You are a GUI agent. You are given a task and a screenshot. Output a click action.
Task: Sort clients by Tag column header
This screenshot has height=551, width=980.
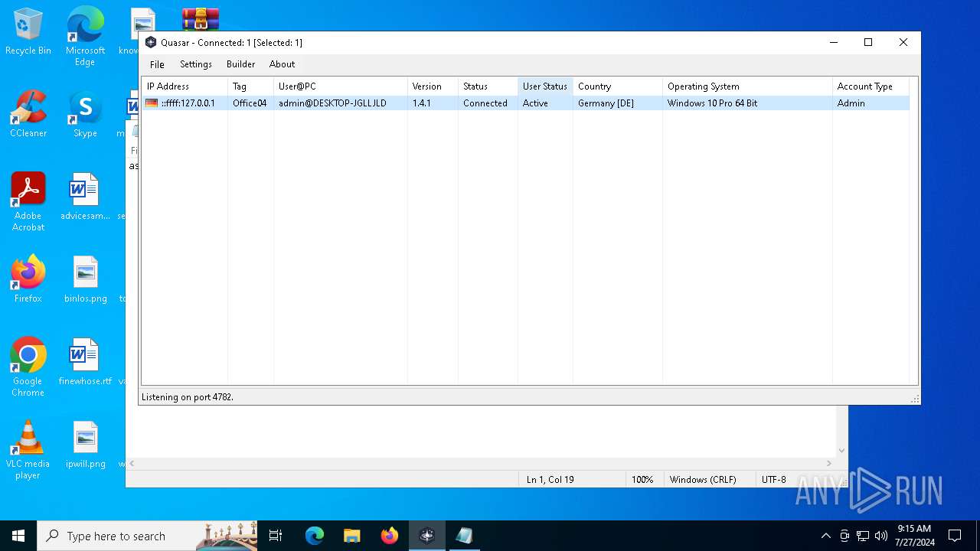coord(250,86)
